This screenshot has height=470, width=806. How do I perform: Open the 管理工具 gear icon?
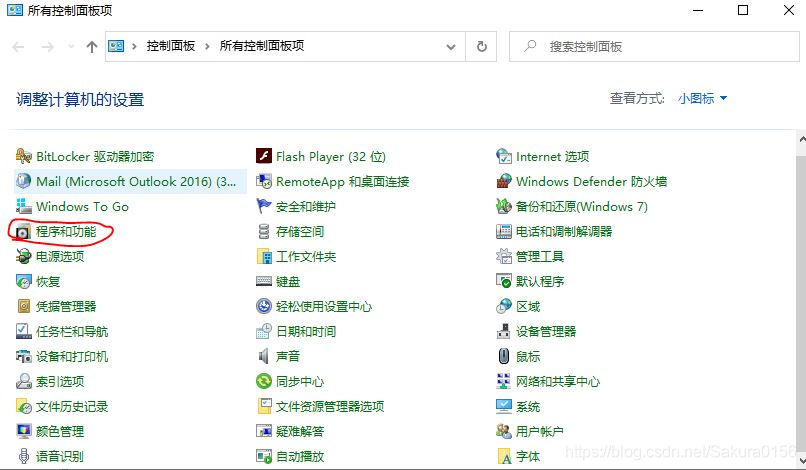point(504,256)
